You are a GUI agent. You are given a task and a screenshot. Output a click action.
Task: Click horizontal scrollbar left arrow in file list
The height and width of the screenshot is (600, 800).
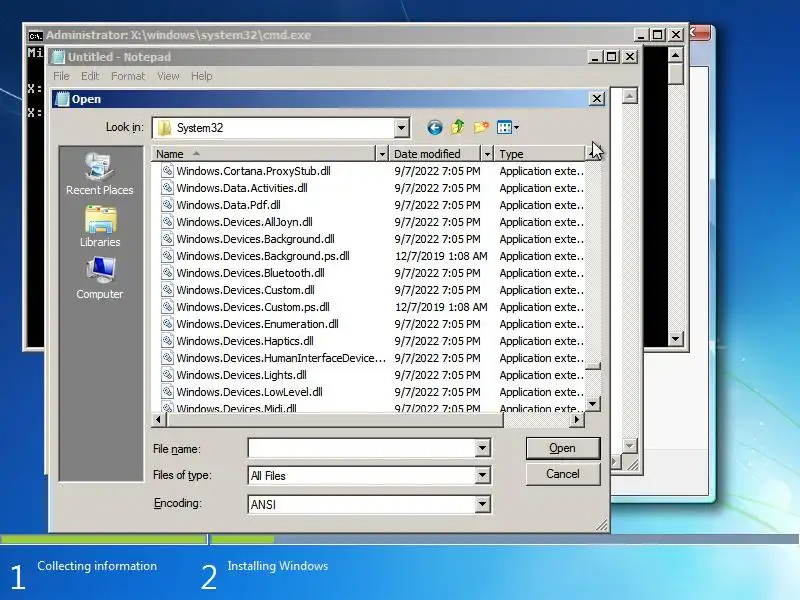(159, 419)
